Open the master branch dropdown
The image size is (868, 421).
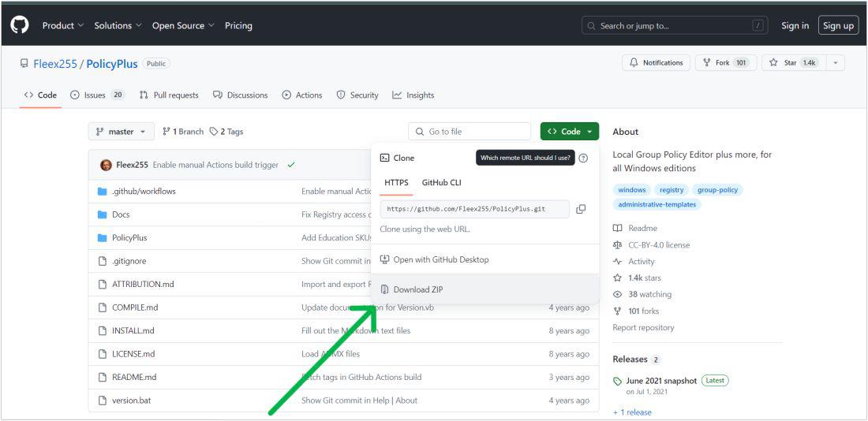click(x=122, y=132)
